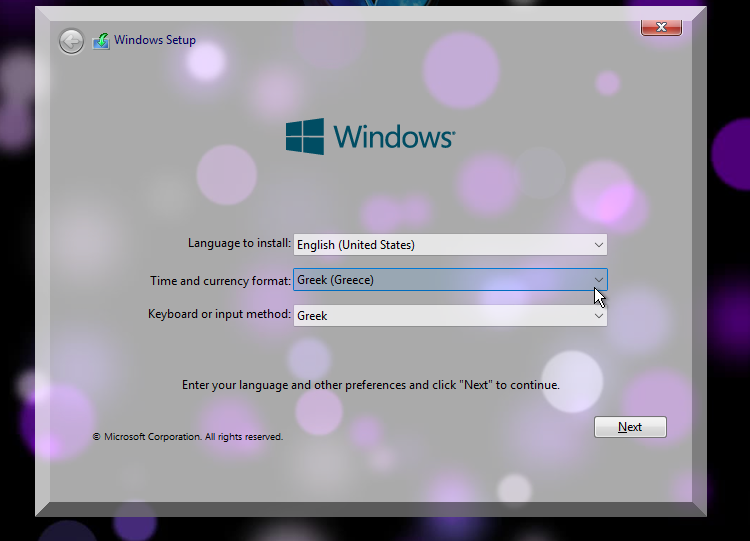Click the Windows logo

[305, 137]
